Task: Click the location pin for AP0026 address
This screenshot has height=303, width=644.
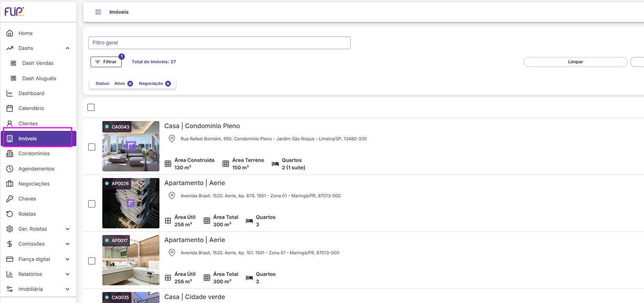Action: point(172,196)
